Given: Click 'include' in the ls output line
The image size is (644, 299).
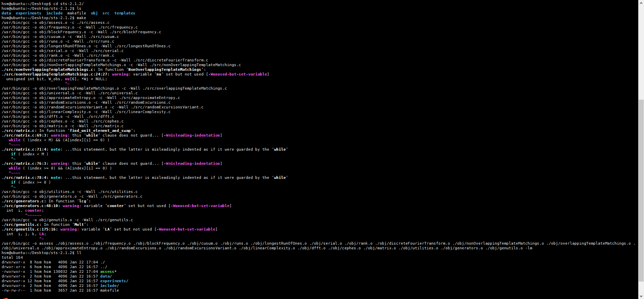Looking at the screenshot, I should (x=54, y=13).
